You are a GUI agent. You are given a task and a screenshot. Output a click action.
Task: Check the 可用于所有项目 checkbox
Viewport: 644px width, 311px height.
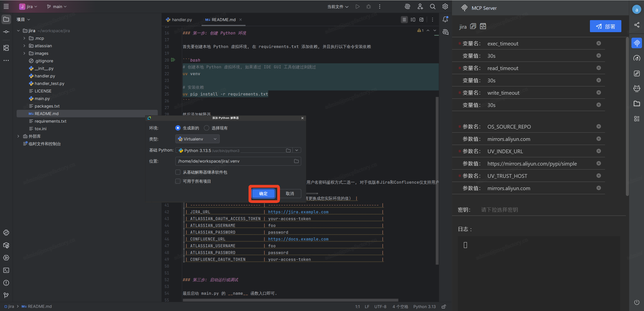click(178, 181)
